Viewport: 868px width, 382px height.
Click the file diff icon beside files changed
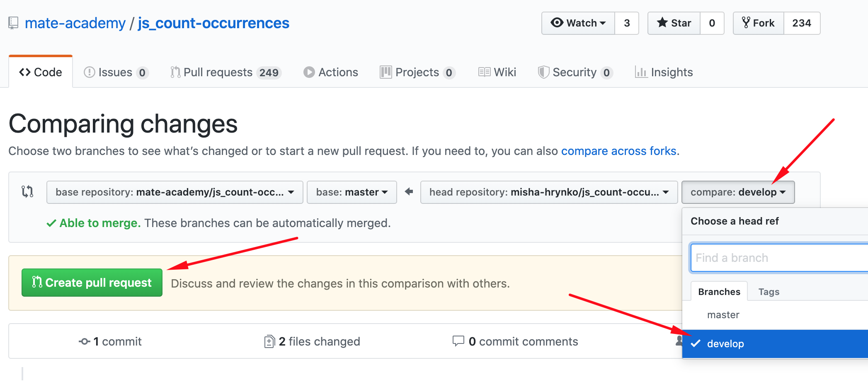pos(269,341)
